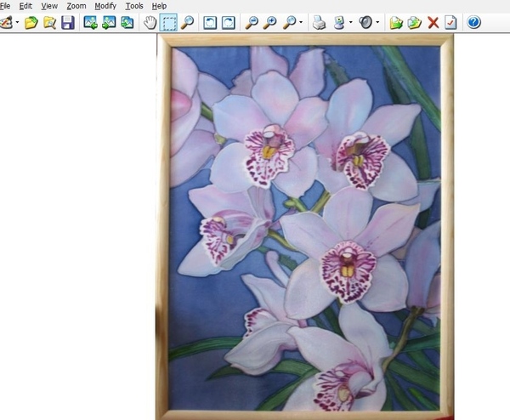The width and height of the screenshot is (510, 420).
Task: Click the picture icon with left arrow
Action: tap(90, 22)
